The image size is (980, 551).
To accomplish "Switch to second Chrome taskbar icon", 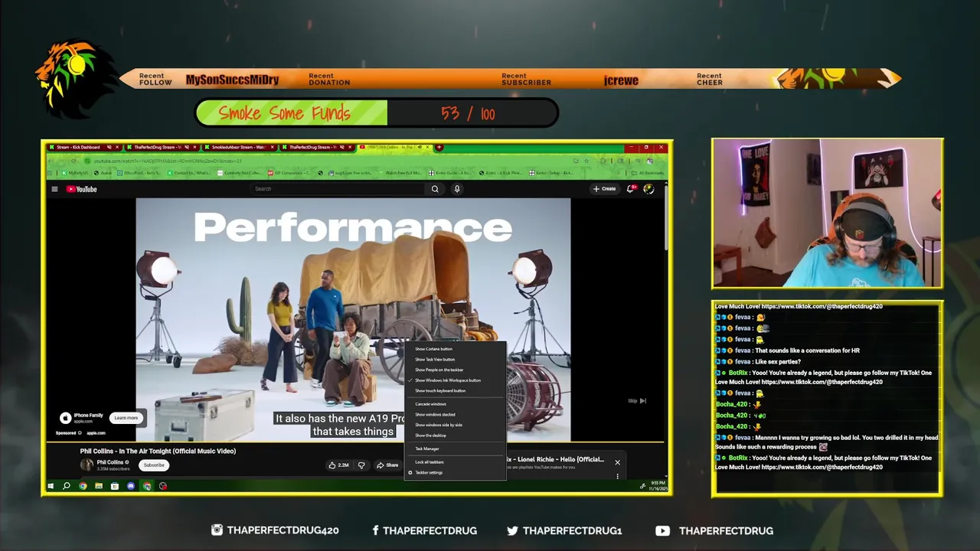I will point(147,486).
